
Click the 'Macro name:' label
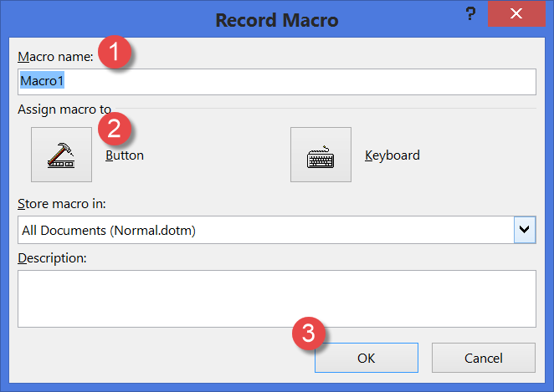tap(56, 56)
